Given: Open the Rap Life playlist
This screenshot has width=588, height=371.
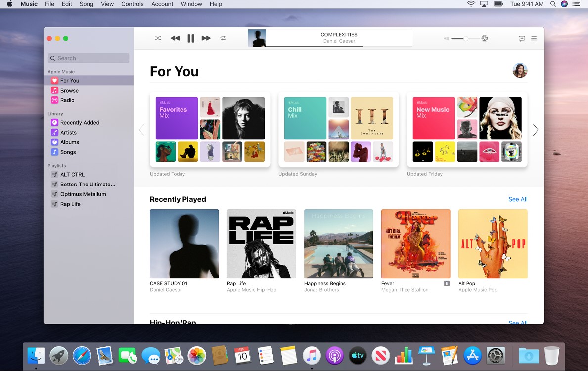Looking at the screenshot, I should pyautogui.click(x=70, y=204).
